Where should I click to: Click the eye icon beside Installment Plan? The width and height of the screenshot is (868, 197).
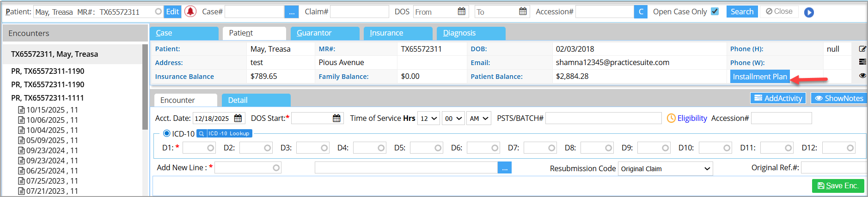[862, 76]
